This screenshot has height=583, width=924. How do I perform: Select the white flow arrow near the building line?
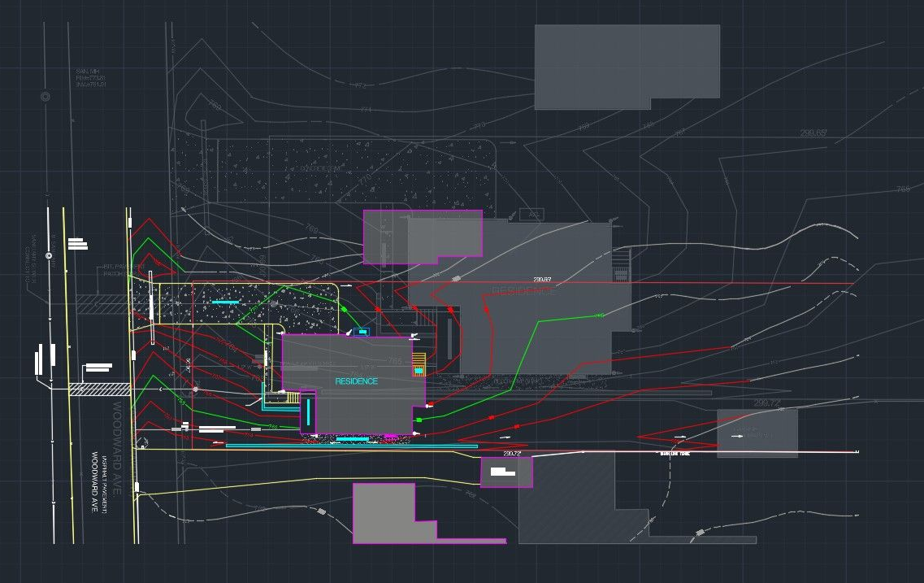point(680,436)
